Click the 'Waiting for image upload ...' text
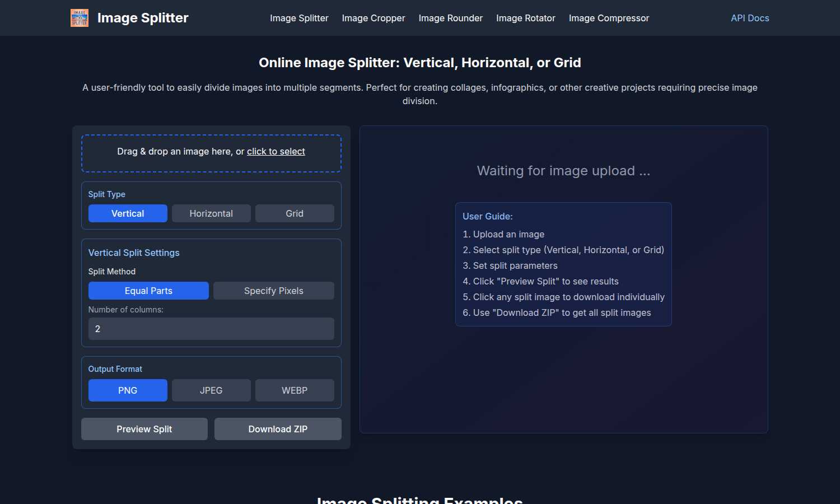Image resolution: width=840 pixels, height=504 pixels. tap(563, 171)
